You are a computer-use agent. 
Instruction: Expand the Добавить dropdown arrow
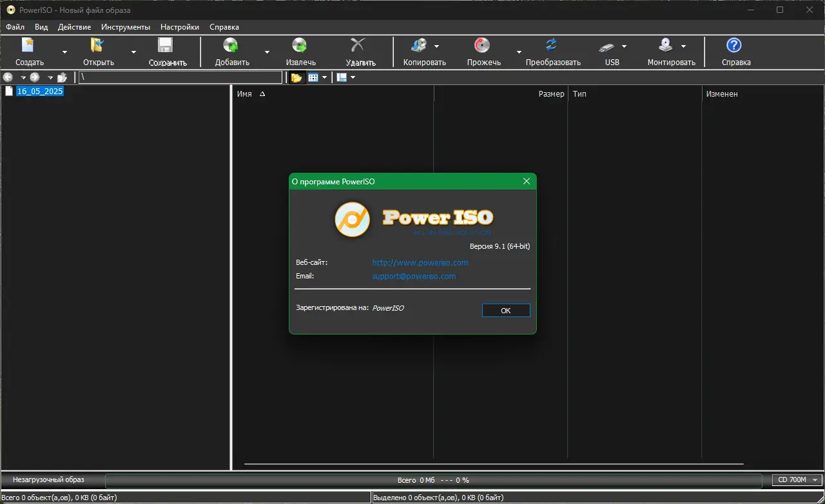pyautogui.click(x=267, y=52)
